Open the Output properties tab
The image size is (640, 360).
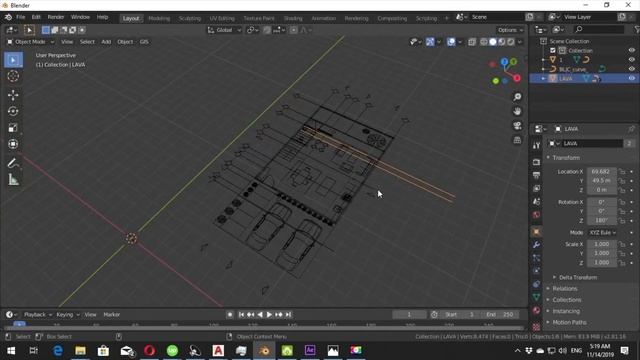tap(536, 175)
